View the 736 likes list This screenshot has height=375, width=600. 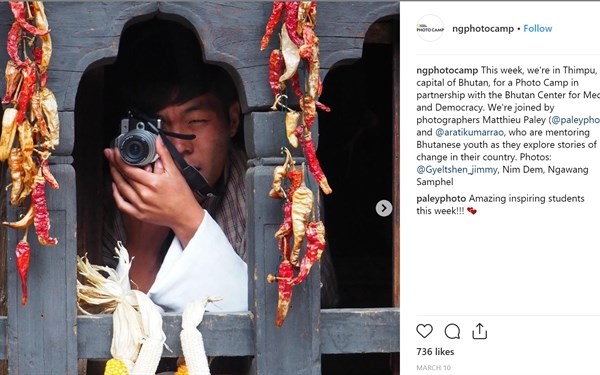tap(435, 352)
